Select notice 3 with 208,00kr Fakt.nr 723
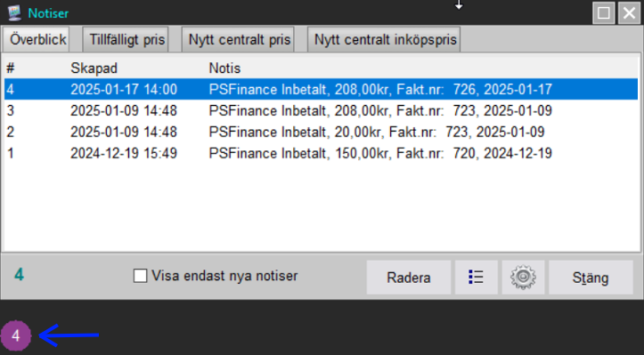644x355 pixels. [322, 111]
